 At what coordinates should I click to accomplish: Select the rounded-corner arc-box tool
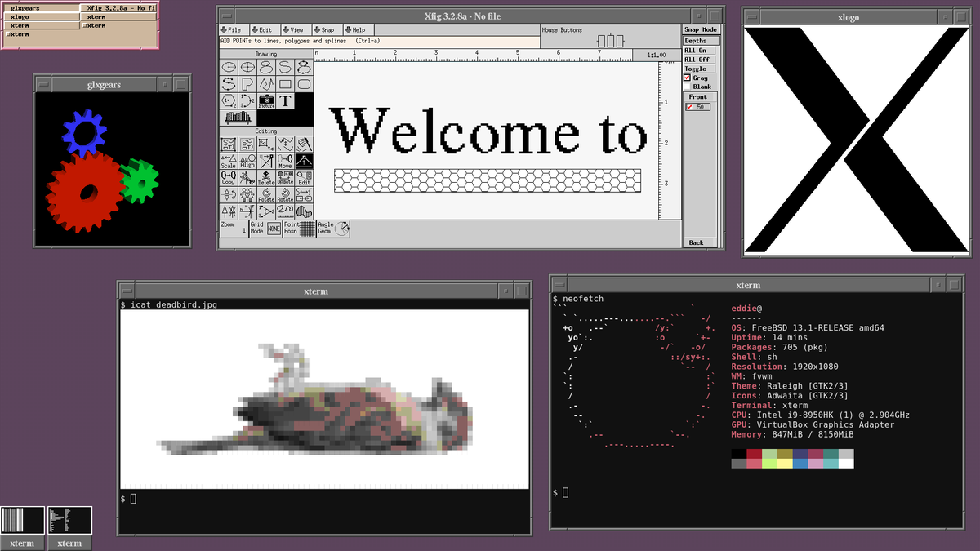(x=304, y=84)
